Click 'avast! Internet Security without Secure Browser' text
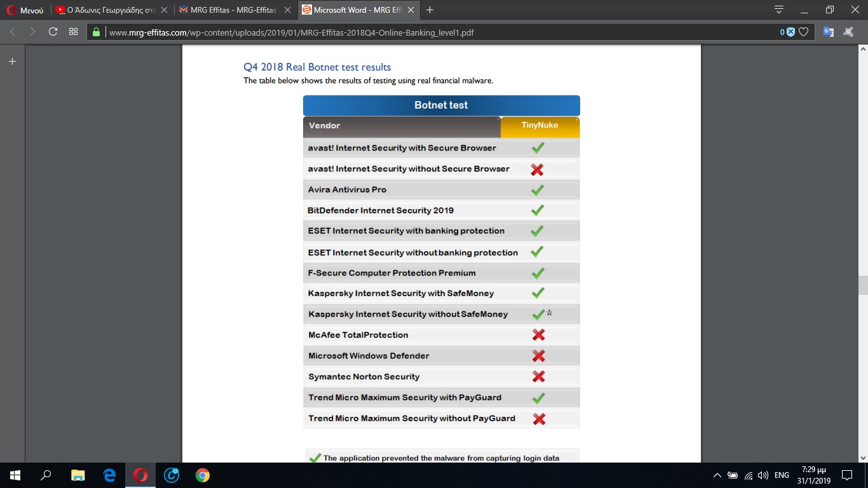This screenshot has width=868, height=488. click(409, 169)
